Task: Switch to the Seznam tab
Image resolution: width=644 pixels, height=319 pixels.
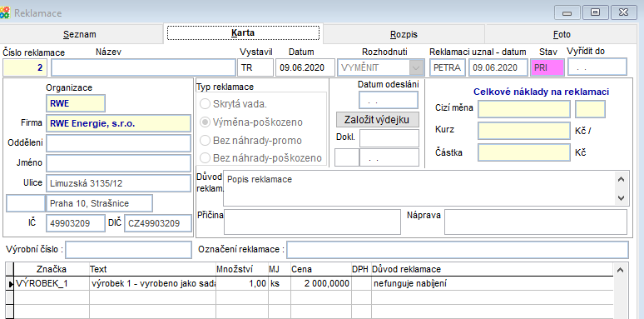Action: coord(80,34)
